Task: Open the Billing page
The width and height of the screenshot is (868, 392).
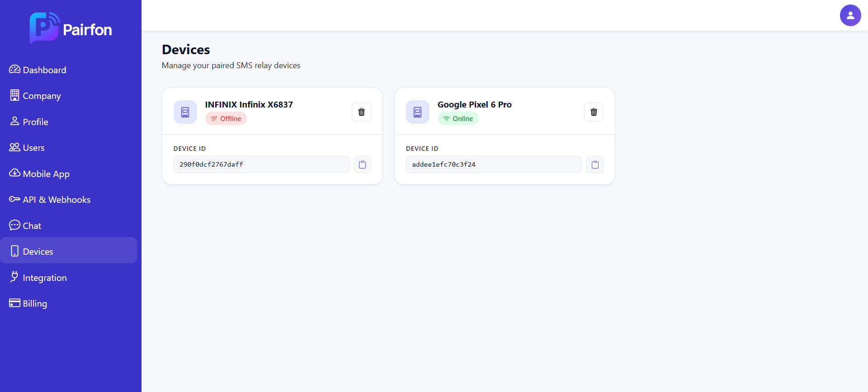Action: pos(35,303)
